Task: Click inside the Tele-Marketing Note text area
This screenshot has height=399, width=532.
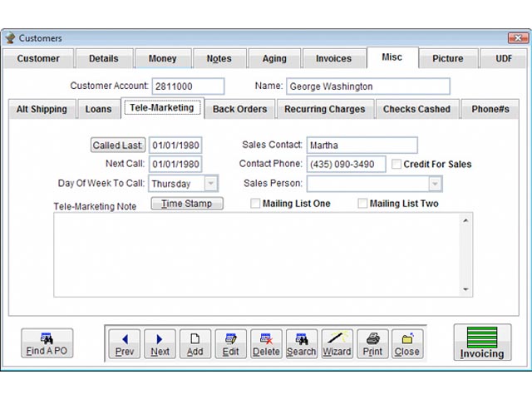Action: coord(257,255)
